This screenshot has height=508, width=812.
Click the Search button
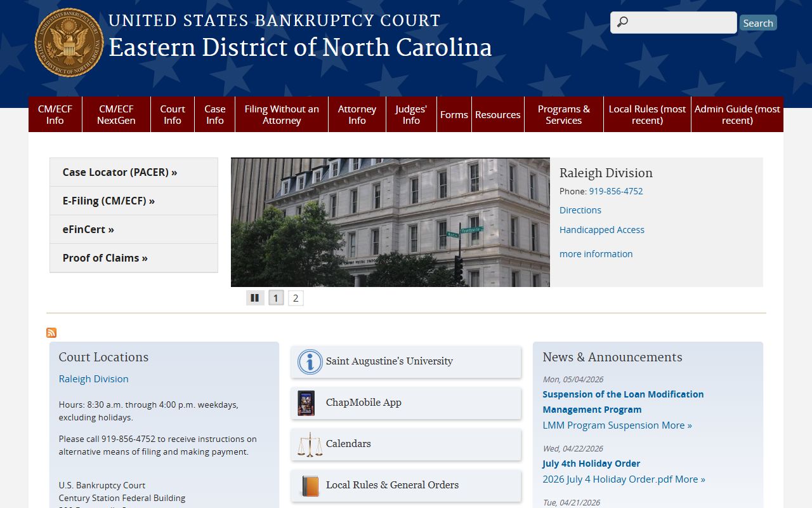pos(758,23)
